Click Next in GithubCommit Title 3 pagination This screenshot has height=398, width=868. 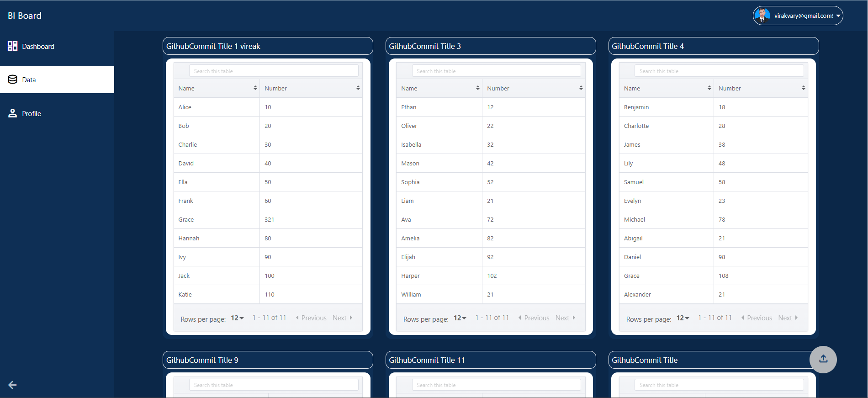pyautogui.click(x=565, y=318)
